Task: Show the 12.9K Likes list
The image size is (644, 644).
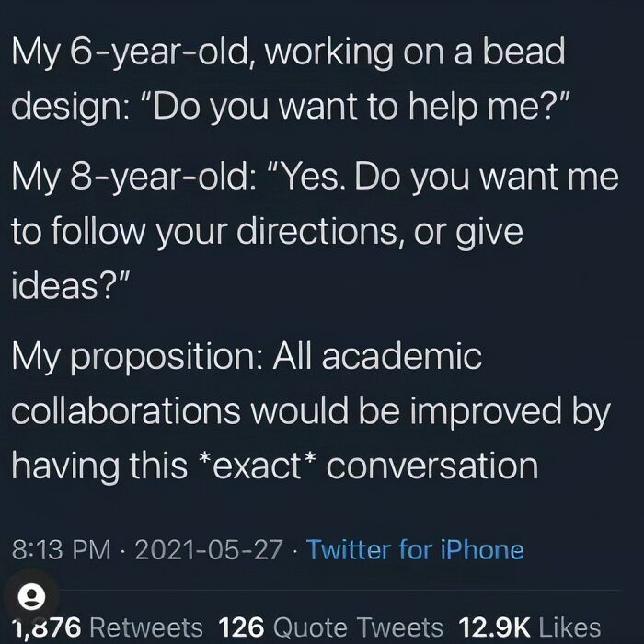Action: pos(529,627)
